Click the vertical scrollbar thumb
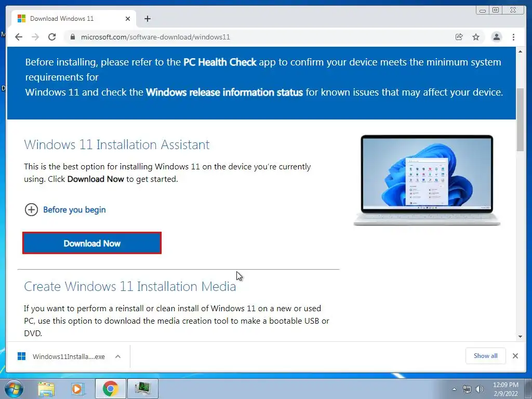 (x=520, y=119)
